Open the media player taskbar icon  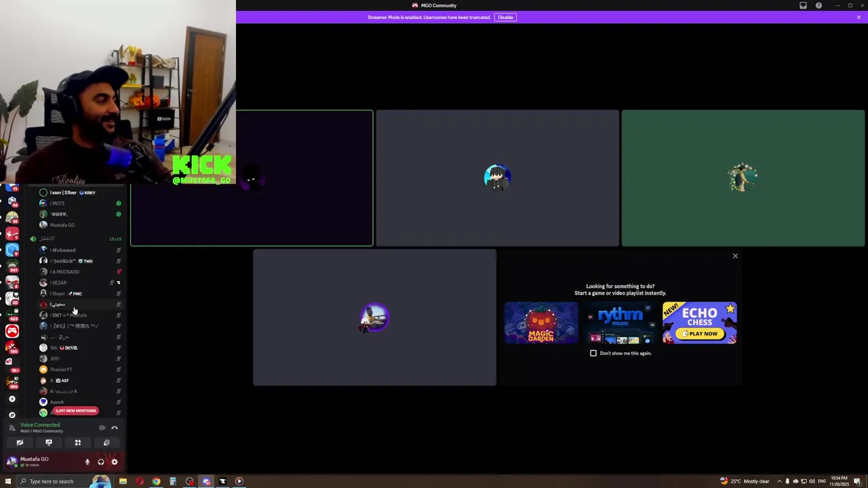pos(239,481)
